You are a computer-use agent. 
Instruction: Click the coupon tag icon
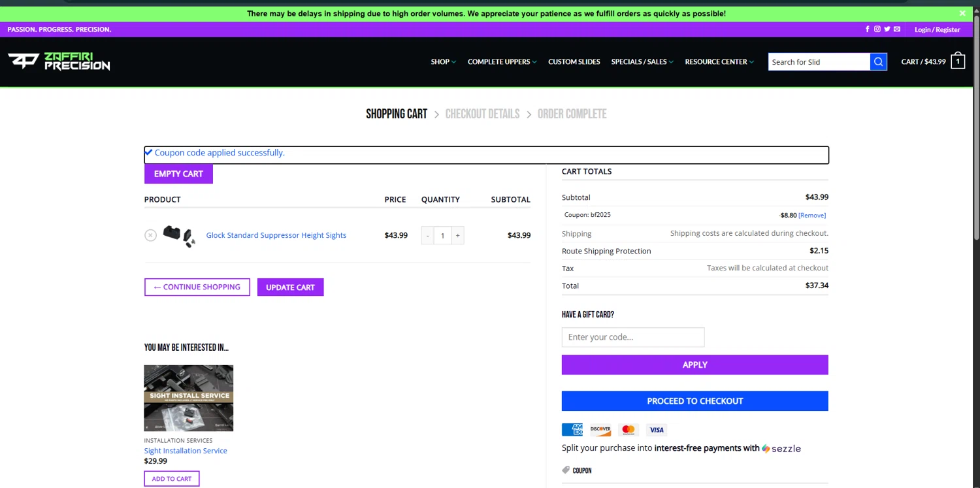point(566,470)
